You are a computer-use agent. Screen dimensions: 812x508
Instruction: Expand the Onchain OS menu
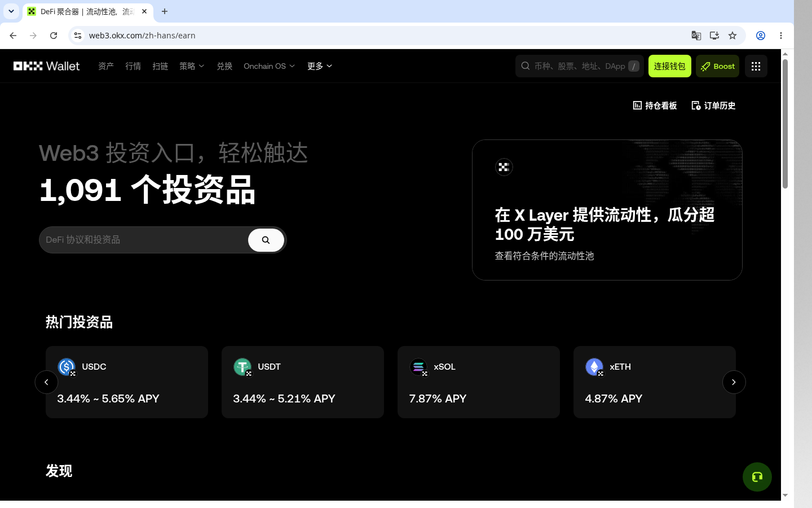pos(269,66)
